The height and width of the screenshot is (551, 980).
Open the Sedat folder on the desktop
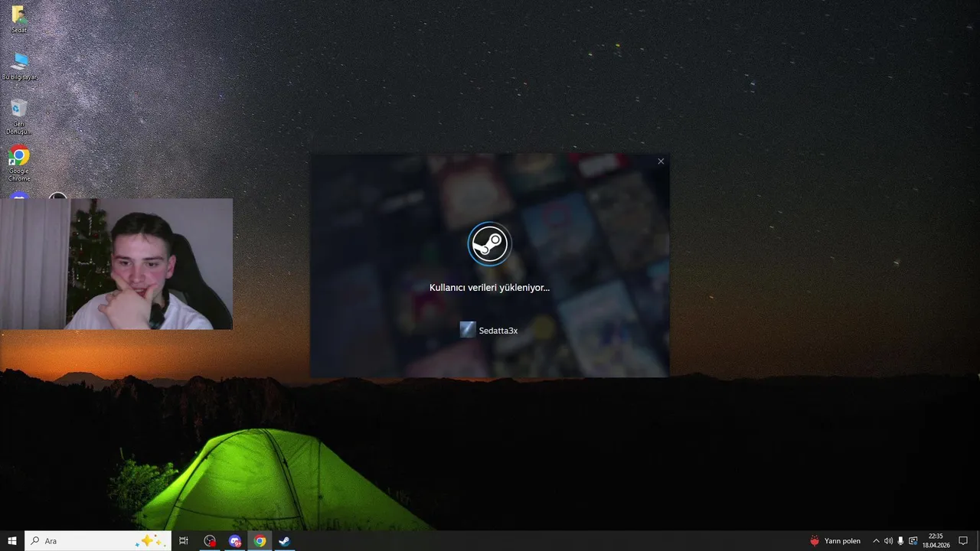point(19,19)
